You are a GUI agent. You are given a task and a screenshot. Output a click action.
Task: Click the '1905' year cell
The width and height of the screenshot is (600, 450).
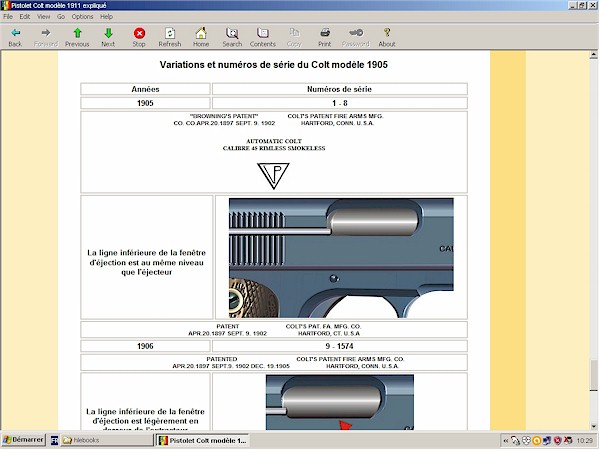point(145,103)
